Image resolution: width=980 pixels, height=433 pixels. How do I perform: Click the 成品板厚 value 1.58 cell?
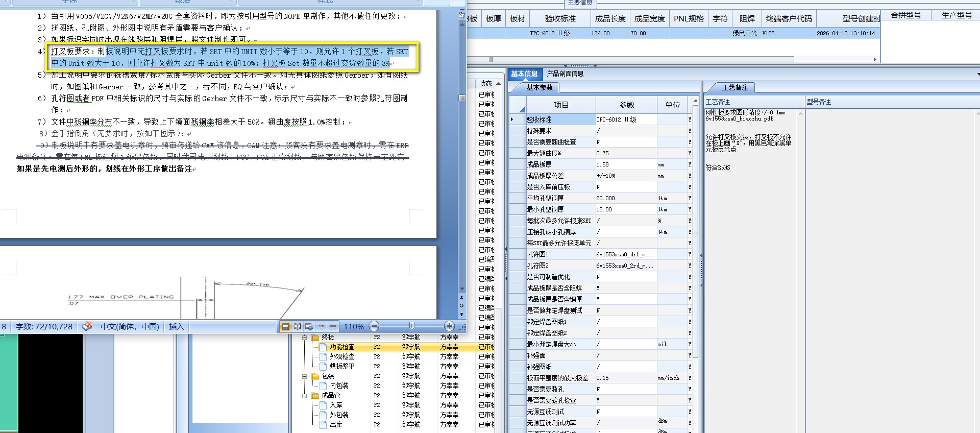pos(626,164)
